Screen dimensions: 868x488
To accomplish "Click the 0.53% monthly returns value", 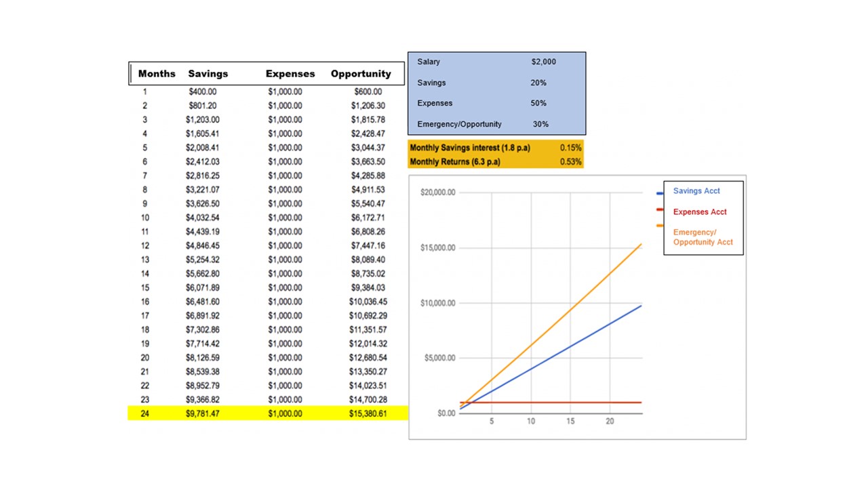I will click(570, 162).
